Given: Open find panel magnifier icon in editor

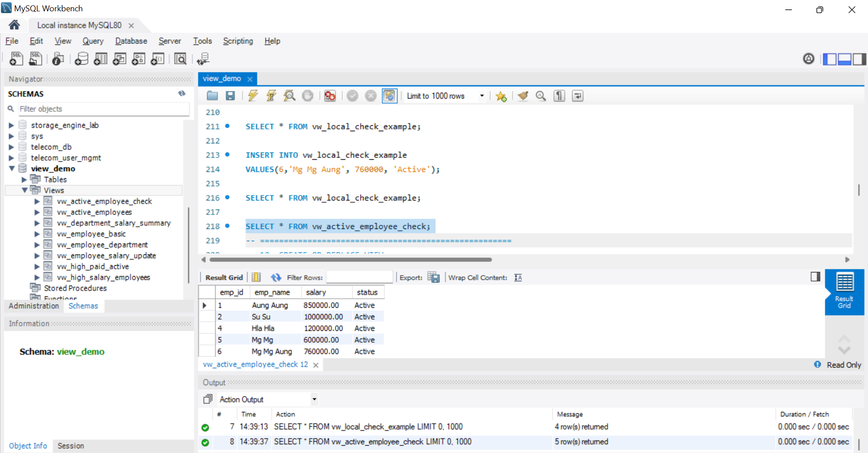Looking at the screenshot, I should (541, 95).
